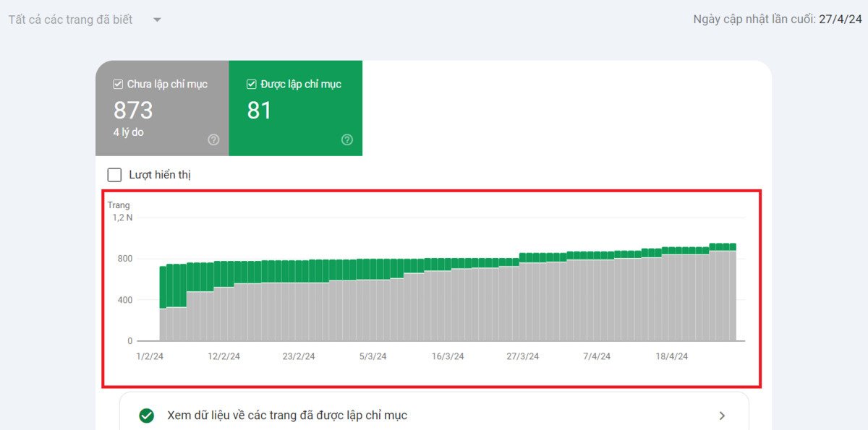Open the 'Tất cả các trang đã biết' dropdown
This screenshot has height=430, width=868.
point(69,19)
